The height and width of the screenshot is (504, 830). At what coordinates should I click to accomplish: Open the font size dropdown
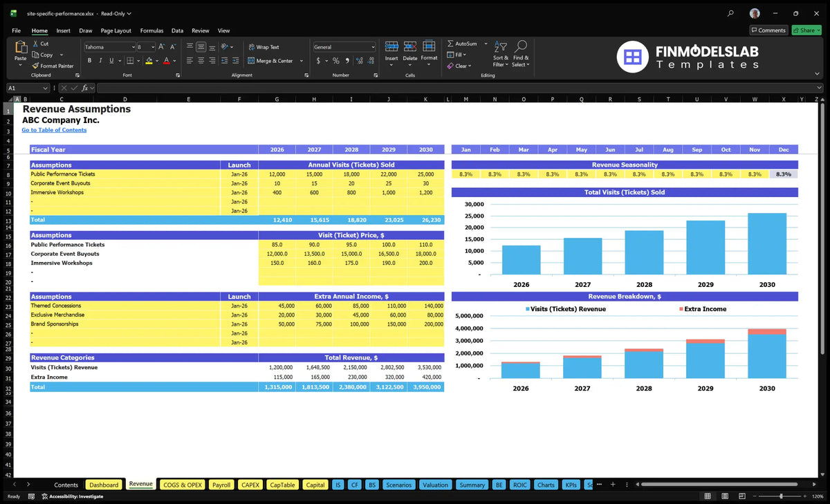point(152,47)
